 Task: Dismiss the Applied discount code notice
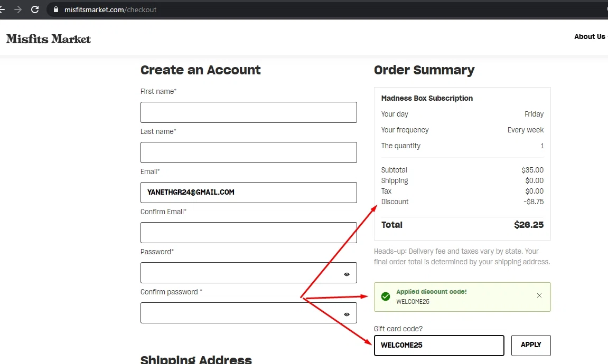pyautogui.click(x=539, y=295)
